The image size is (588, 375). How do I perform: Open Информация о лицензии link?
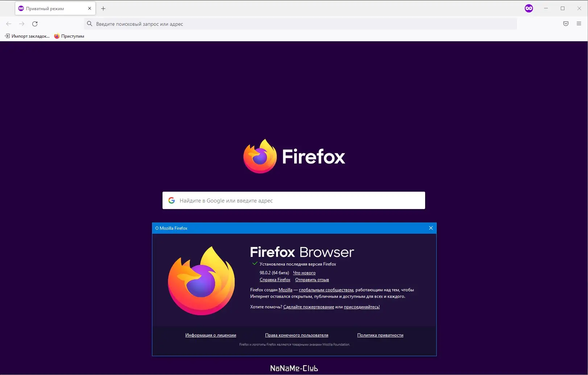(211, 335)
